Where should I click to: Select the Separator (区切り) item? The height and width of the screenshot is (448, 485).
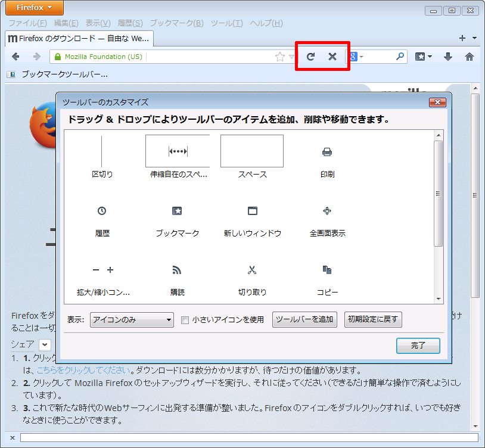coord(102,157)
